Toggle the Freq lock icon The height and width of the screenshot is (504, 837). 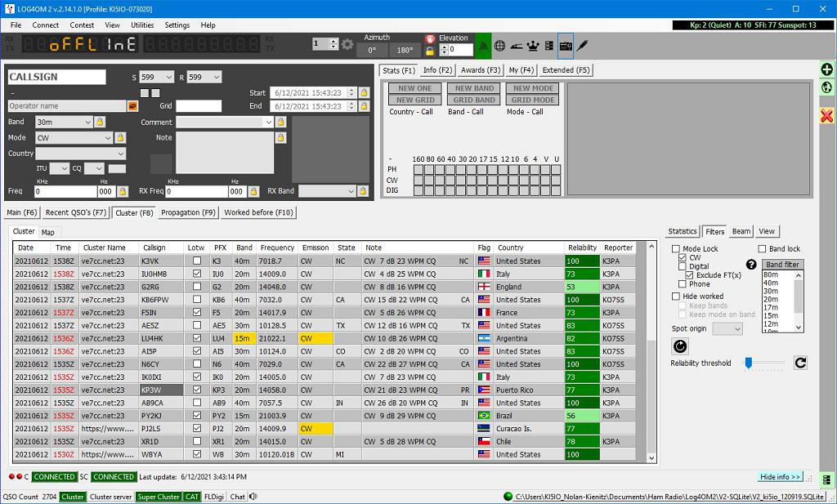[123, 191]
